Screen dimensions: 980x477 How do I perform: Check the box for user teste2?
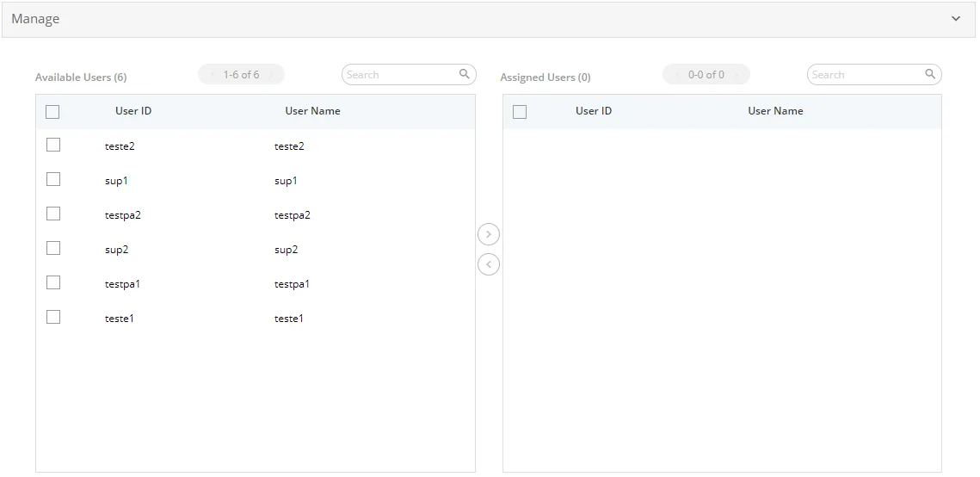point(53,145)
